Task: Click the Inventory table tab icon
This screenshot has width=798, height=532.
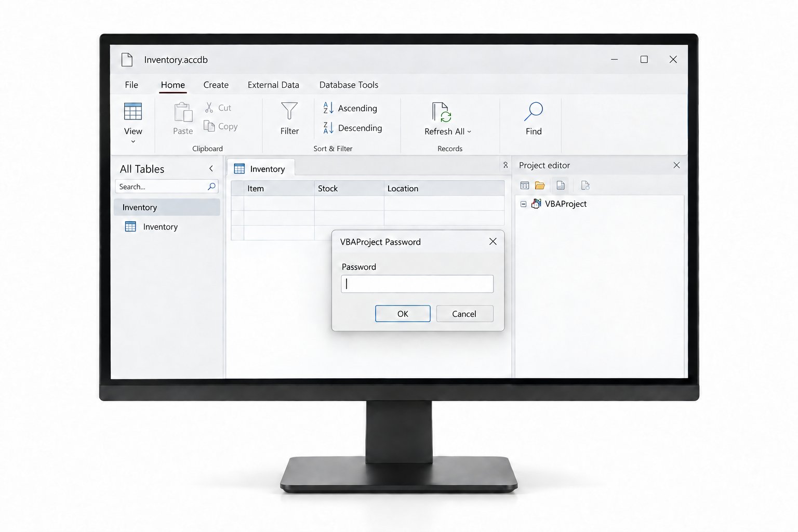Action: tap(240, 169)
